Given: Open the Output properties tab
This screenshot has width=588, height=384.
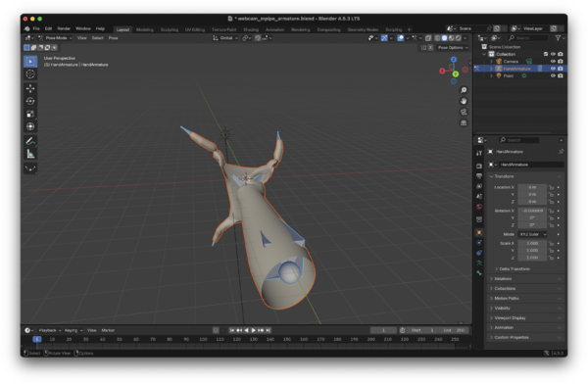Looking at the screenshot, I should (x=479, y=176).
